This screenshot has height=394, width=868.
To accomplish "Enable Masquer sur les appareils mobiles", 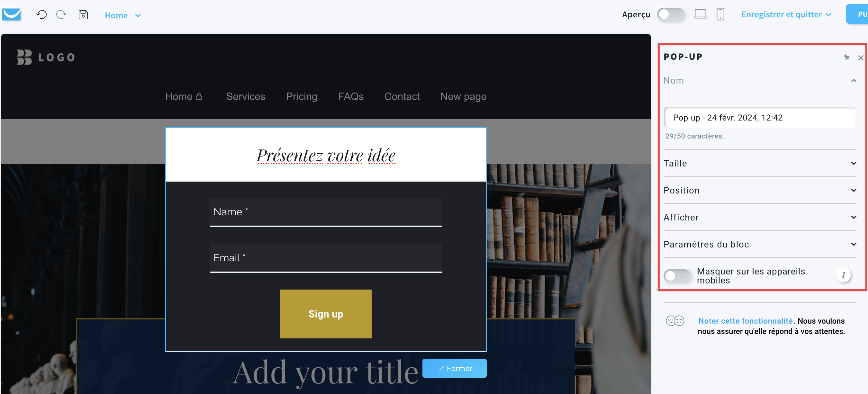I will point(677,276).
